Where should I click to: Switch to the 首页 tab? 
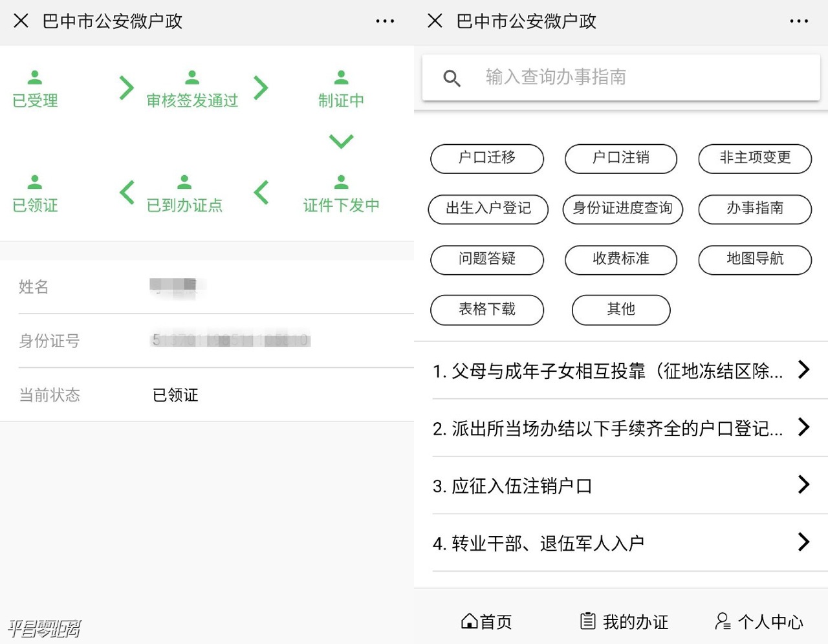(x=486, y=621)
